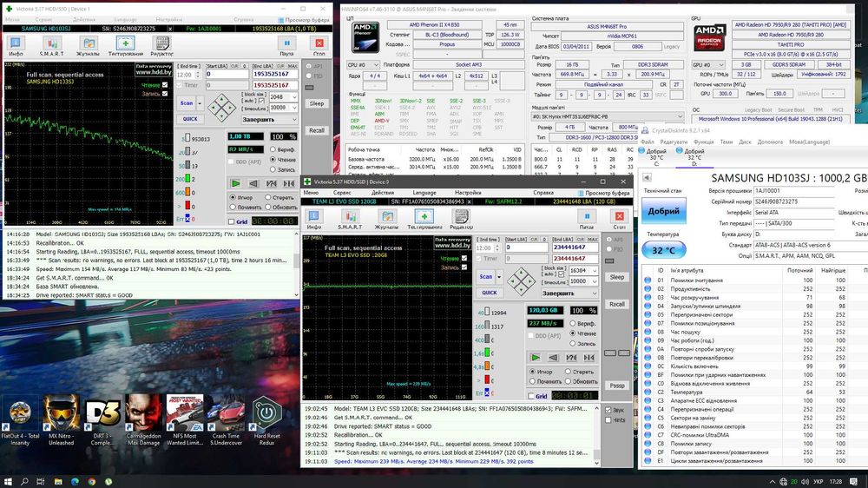
Task: Launch Crash Time 5 Undercover desktop shortcut
Action: coord(226,421)
